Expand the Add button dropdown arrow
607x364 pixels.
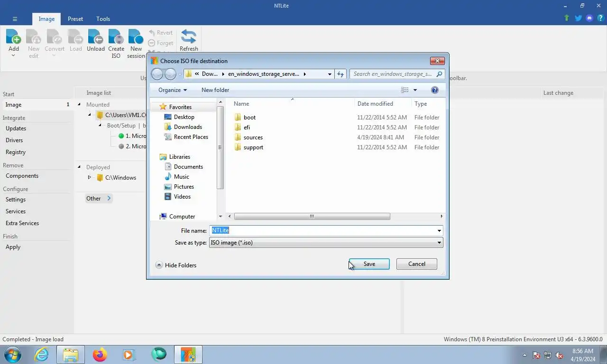(x=13, y=55)
